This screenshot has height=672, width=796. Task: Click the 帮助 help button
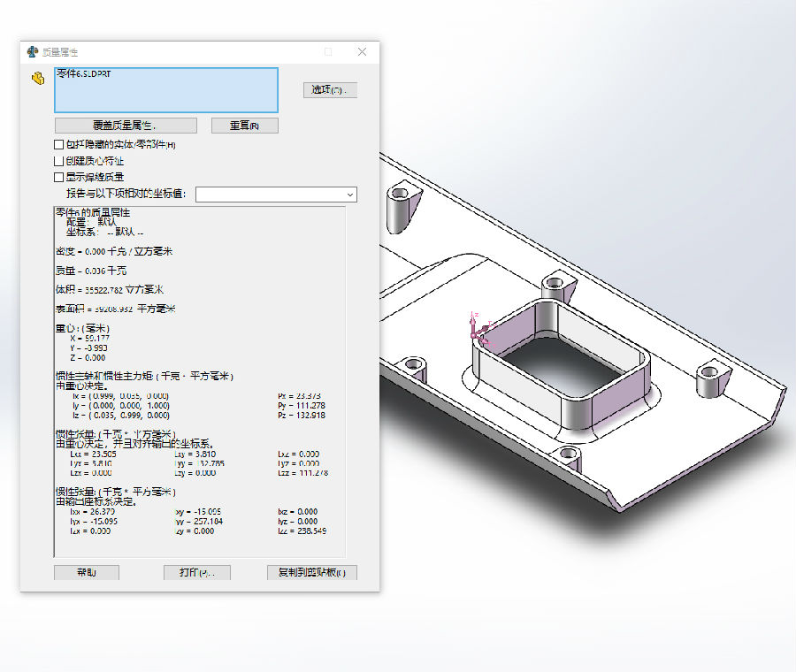87,572
